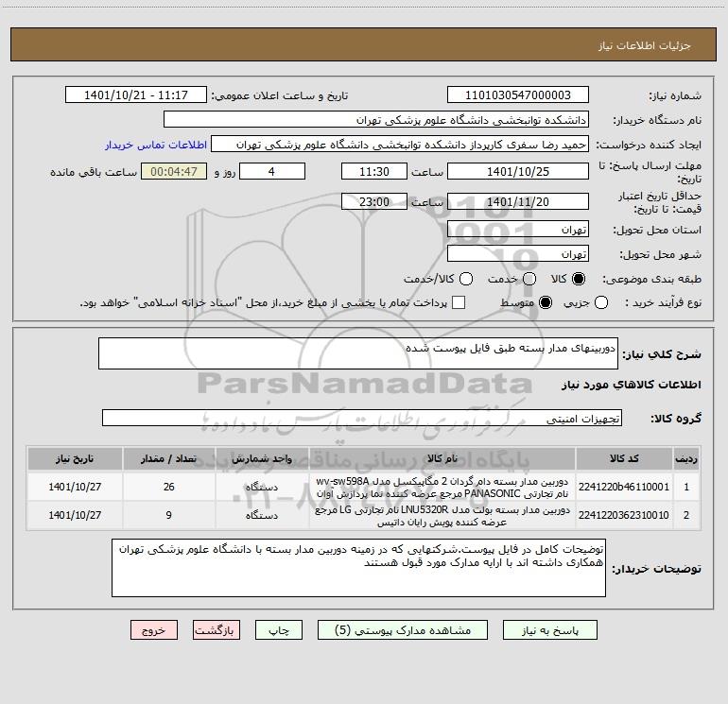Viewport: 728px width, 704px height.
Task: Click the چاپ print button
Action: click(x=279, y=630)
